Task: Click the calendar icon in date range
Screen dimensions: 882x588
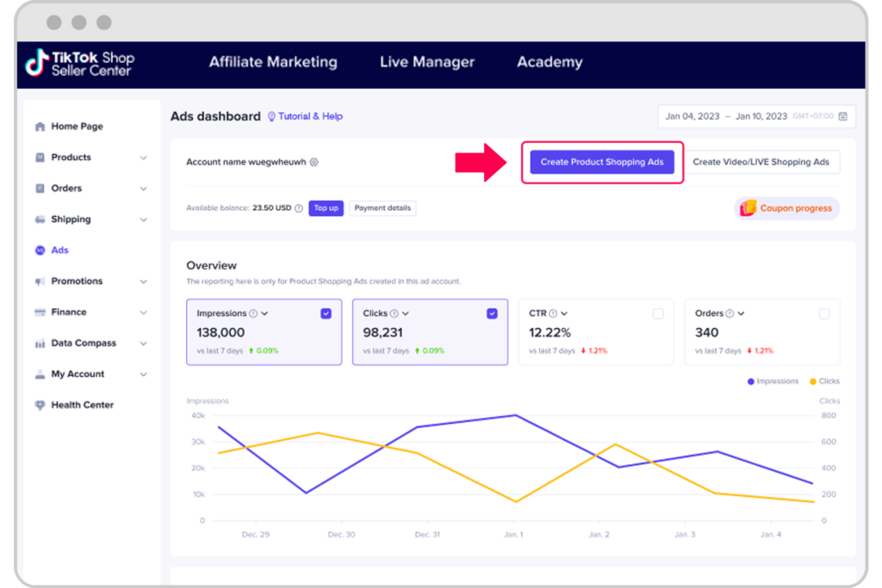Action: [x=842, y=116]
